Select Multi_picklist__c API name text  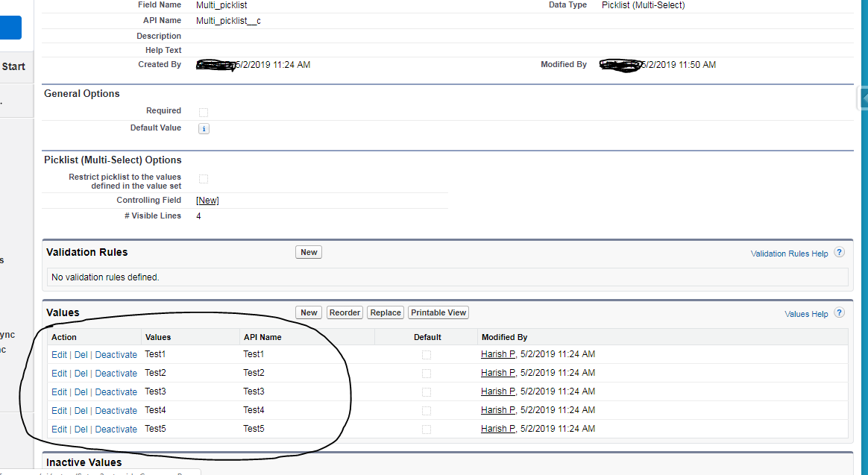tap(228, 20)
